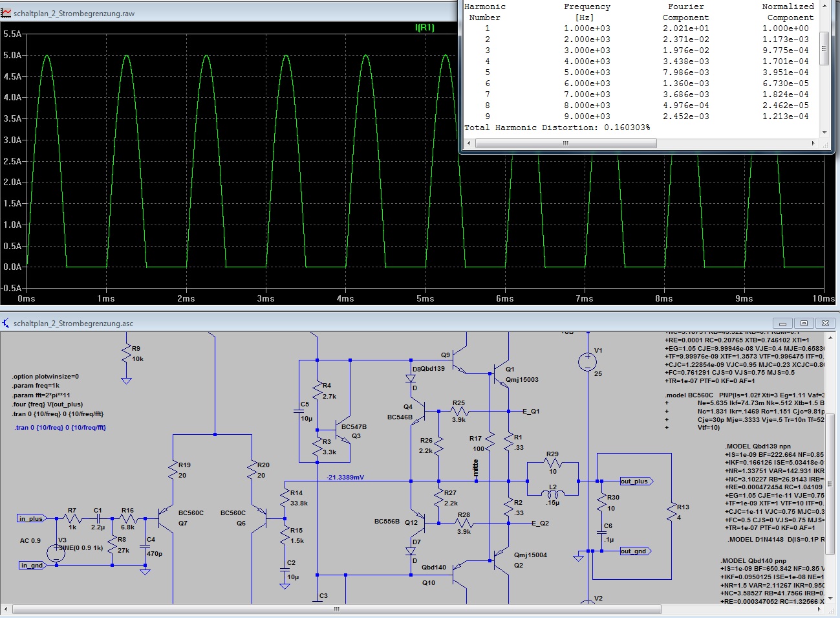Select resistor R14 33.8k symbol
Image resolution: width=840 pixels, height=618 pixels.
(285, 498)
